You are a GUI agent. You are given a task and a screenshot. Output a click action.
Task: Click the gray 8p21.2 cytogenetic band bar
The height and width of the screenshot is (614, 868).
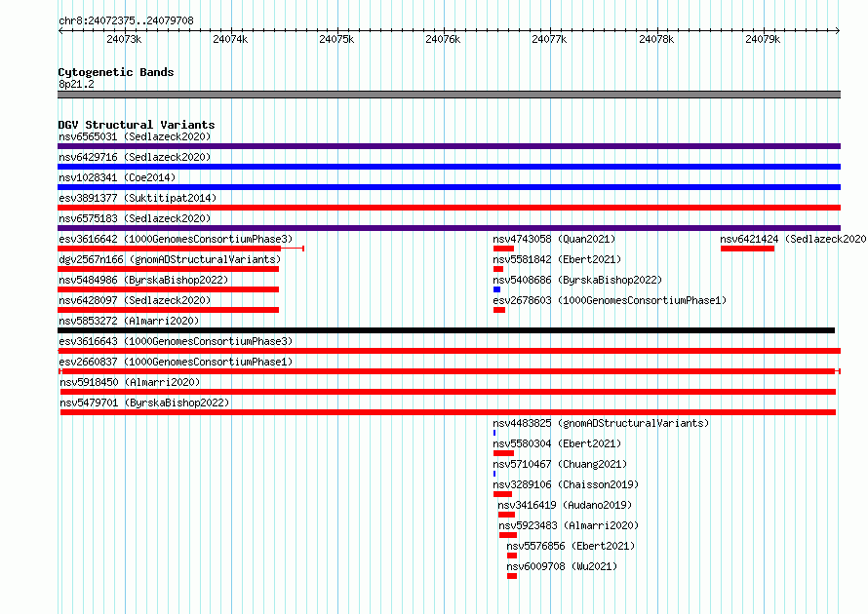[x=449, y=95]
